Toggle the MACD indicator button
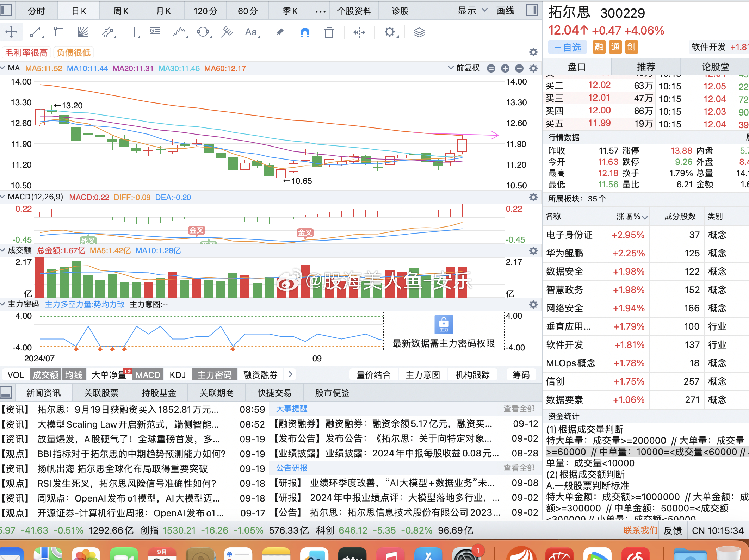This screenshot has height=560, width=749. (148, 375)
